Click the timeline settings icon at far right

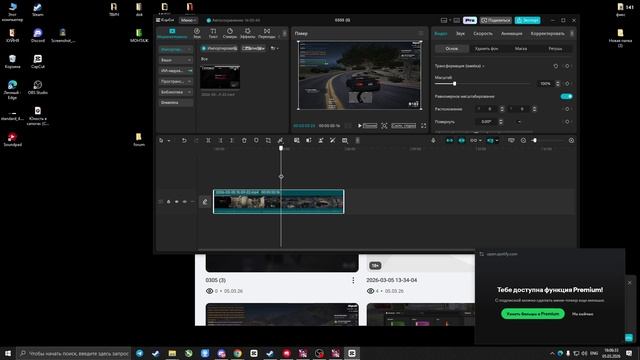(571, 140)
